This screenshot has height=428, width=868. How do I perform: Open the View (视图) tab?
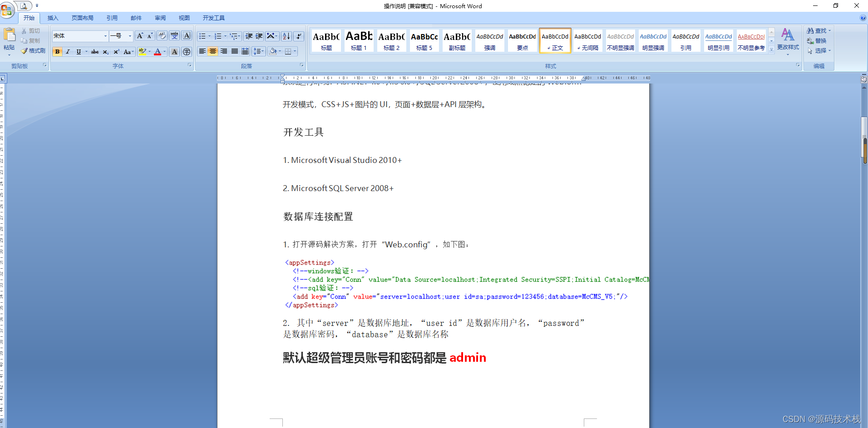coord(184,18)
